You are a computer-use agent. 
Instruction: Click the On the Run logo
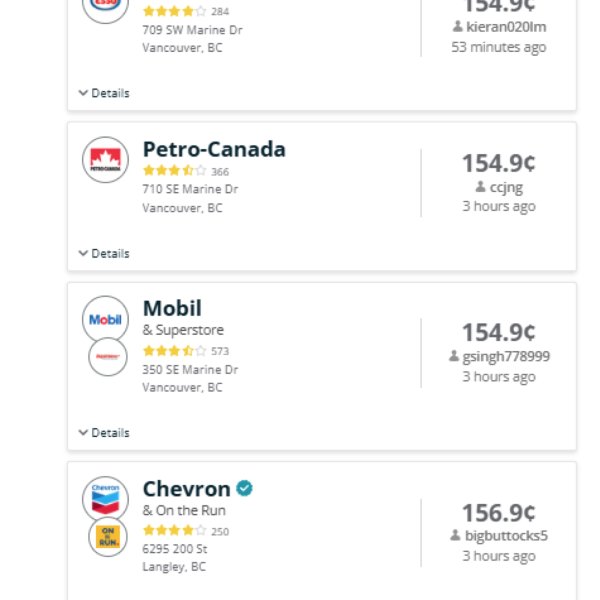(107, 536)
